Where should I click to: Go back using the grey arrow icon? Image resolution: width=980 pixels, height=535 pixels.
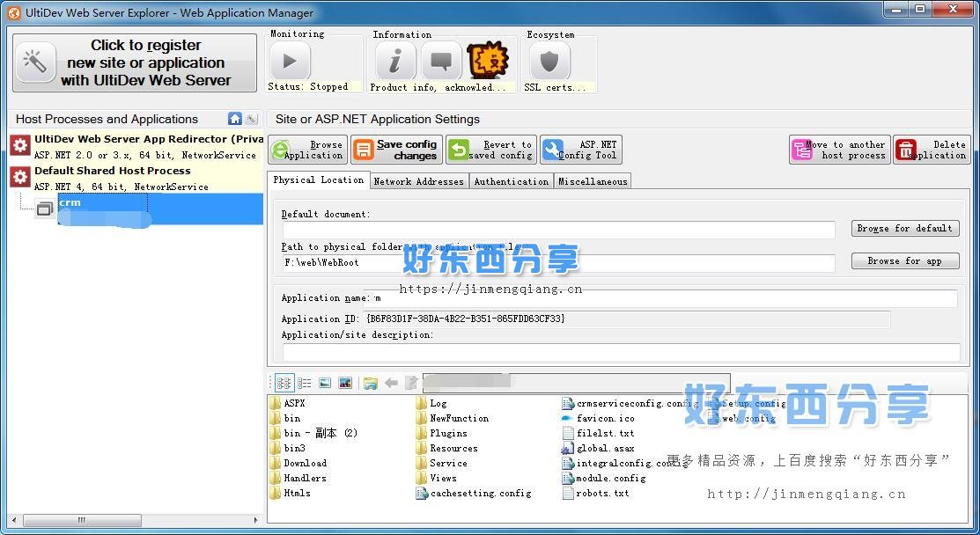tap(391, 383)
